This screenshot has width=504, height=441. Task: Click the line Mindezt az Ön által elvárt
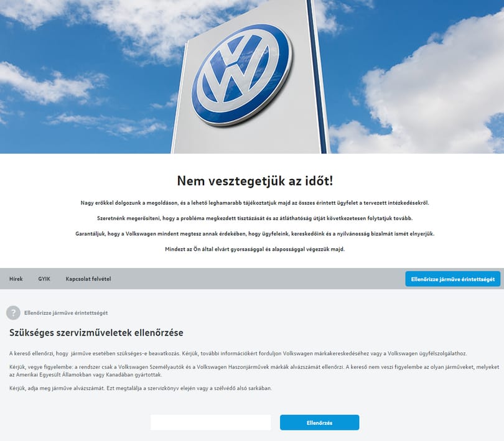pos(255,249)
